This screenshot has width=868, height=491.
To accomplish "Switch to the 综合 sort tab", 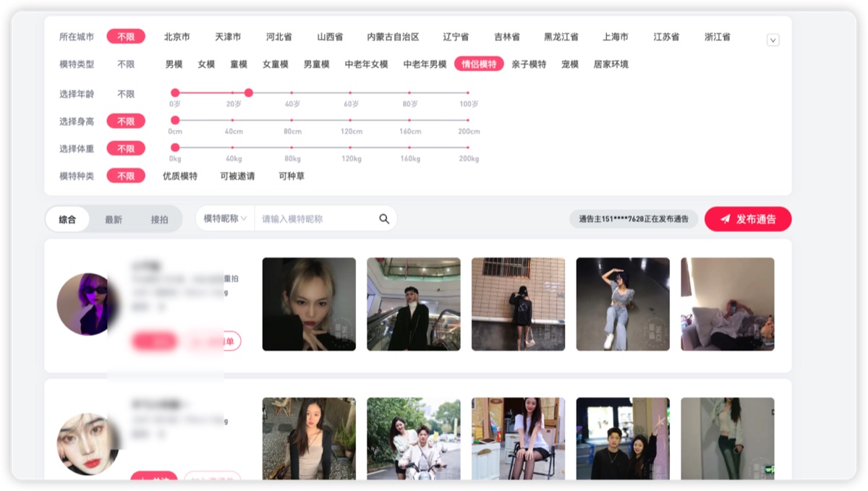I will [67, 219].
